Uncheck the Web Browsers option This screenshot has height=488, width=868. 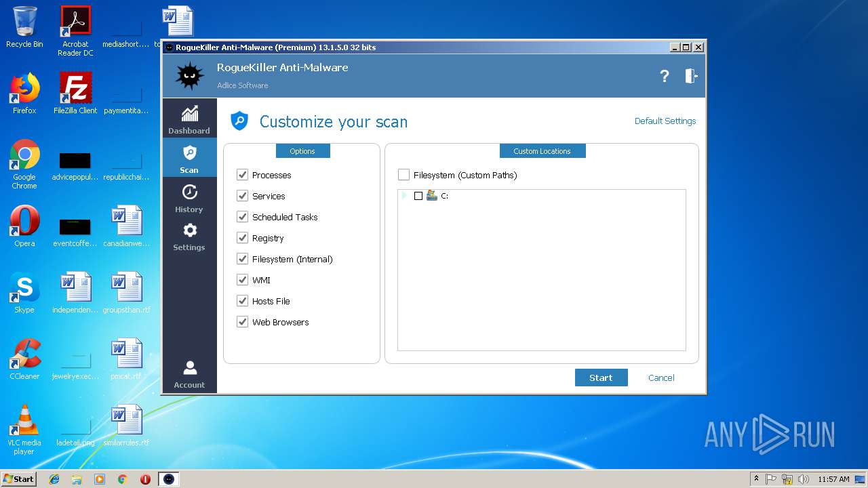point(242,322)
